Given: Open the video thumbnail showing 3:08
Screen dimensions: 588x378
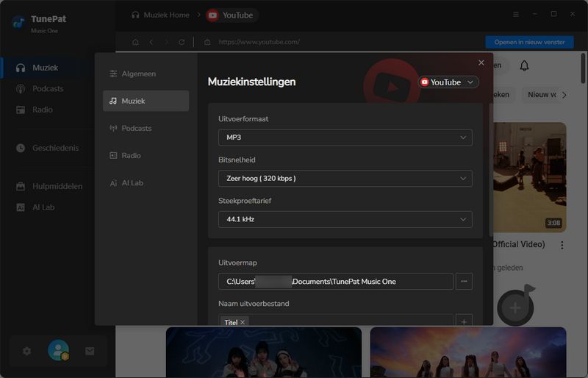Looking at the screenshot, I should click(529, 177).
